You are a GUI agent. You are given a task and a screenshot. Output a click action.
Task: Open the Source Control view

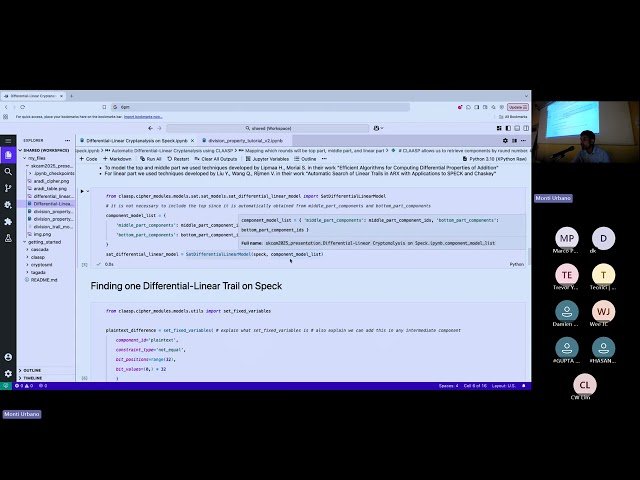click(x=8, y=188)
